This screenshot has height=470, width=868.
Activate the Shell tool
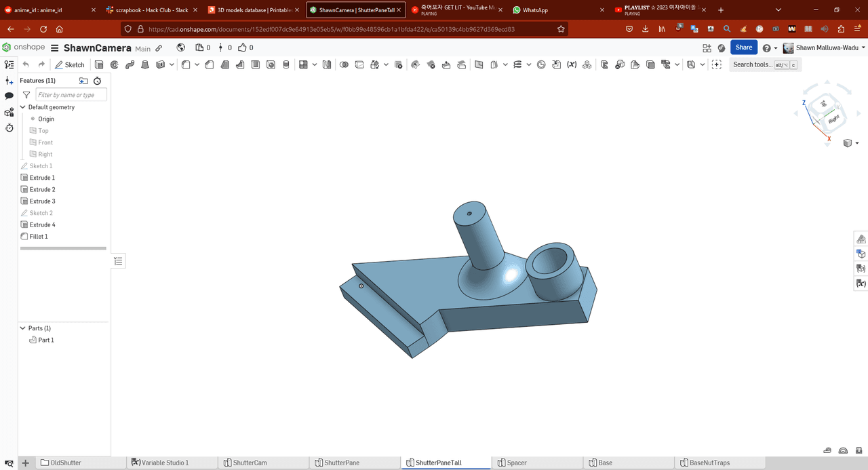(x=255, y=65)
